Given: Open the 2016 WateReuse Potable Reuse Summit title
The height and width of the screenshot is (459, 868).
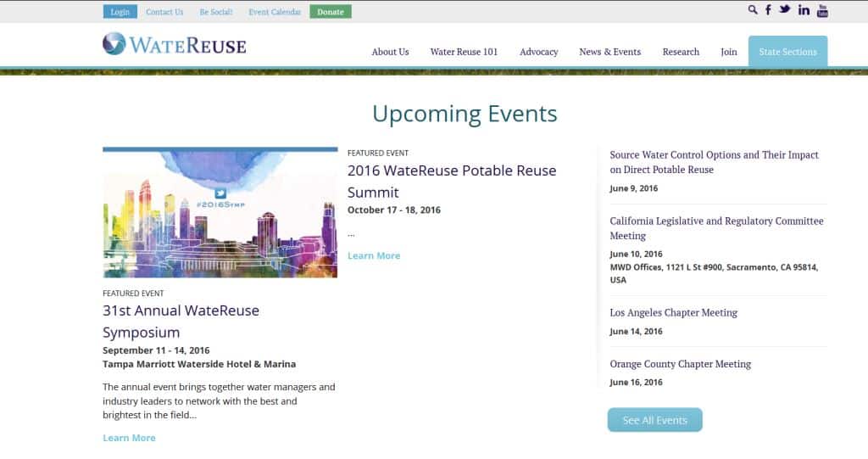Looking at the screenshot, I should 452,181.
